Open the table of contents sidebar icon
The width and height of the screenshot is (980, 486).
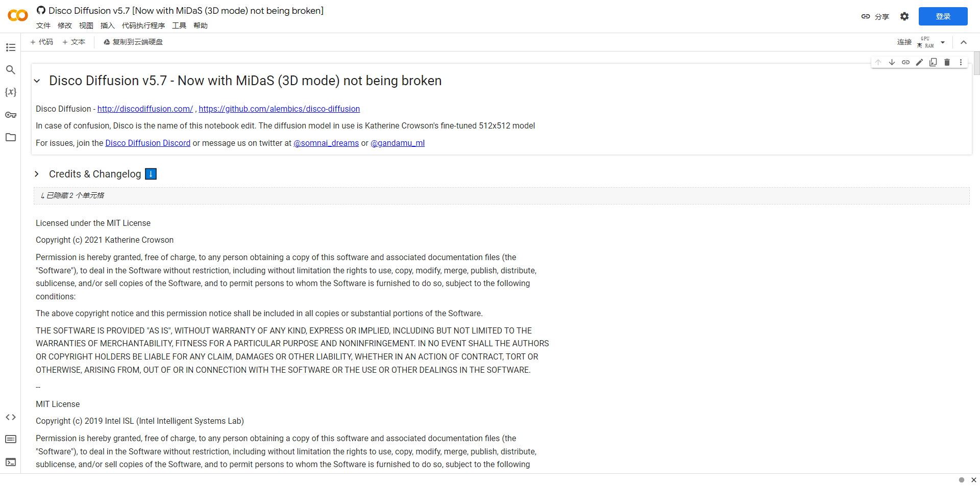[11, 47]
